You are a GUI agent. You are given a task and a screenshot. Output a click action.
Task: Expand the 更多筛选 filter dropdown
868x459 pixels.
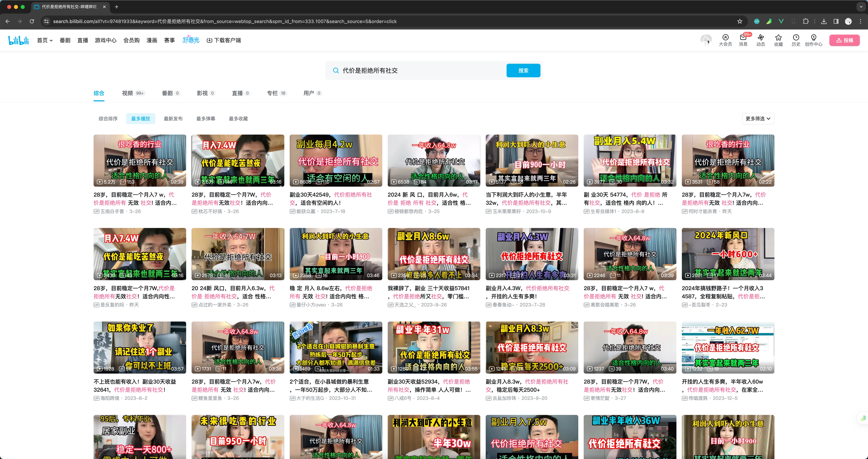[758, 119]
